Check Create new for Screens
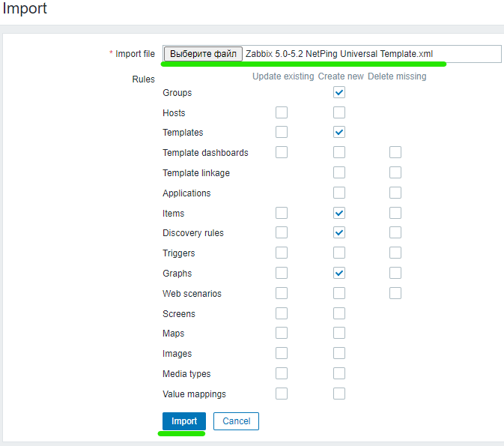Viewport: 504px width, 446px height. [339, 313]
